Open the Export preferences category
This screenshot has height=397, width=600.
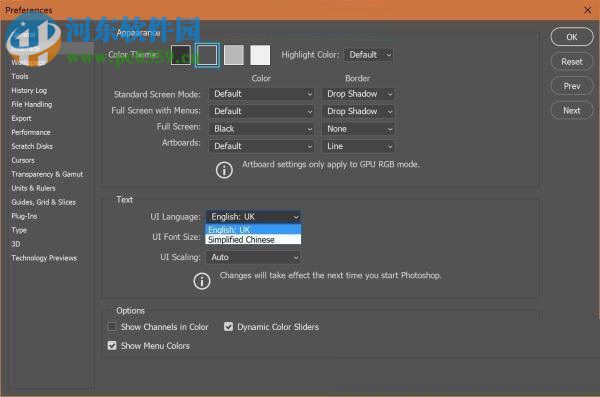point(21,119)
